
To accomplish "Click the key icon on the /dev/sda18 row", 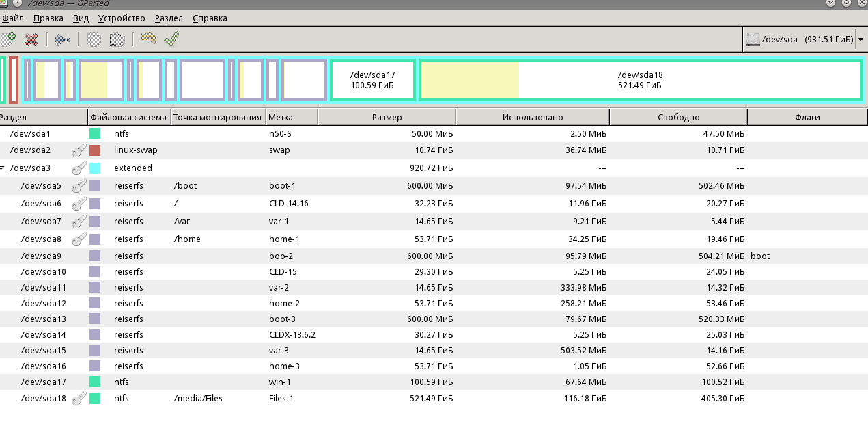I will pyautogui.click(x=79, y=398).
